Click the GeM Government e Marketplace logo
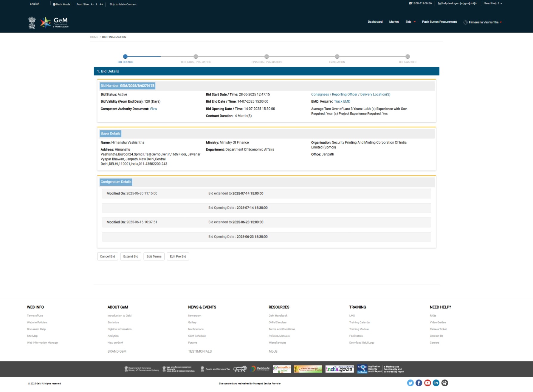The width and height of the screenshot is (533, 392). [54, 22]
